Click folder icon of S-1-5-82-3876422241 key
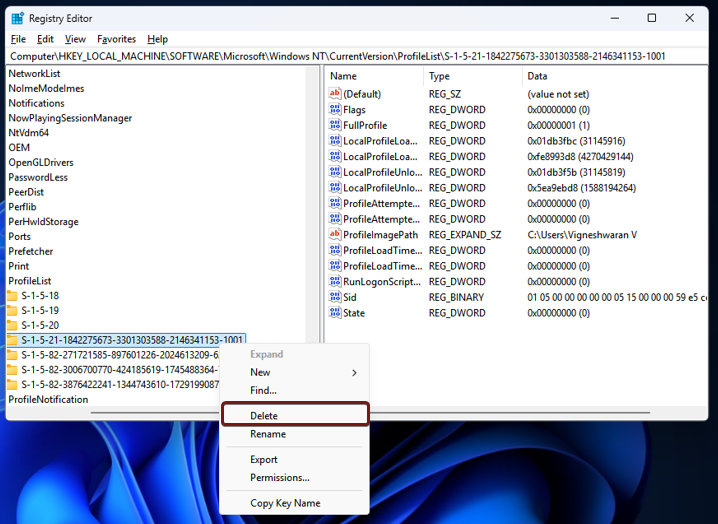This screenshot has height=524, width=718. [12, 384]
